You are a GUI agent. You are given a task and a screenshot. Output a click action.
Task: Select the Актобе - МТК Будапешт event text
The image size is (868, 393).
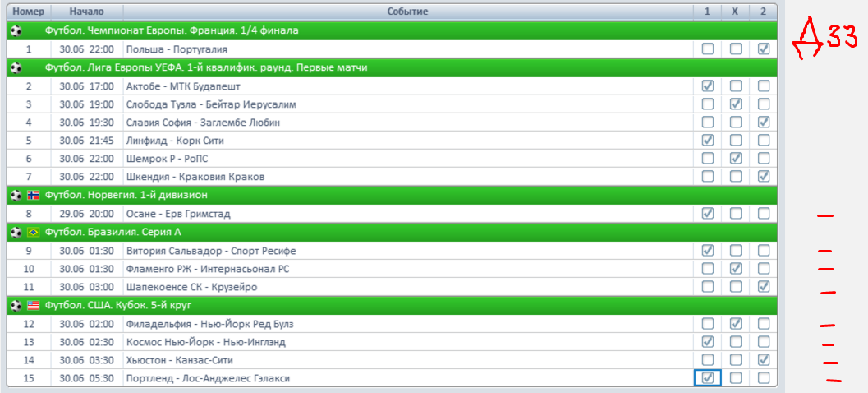(x=183, y=86)
